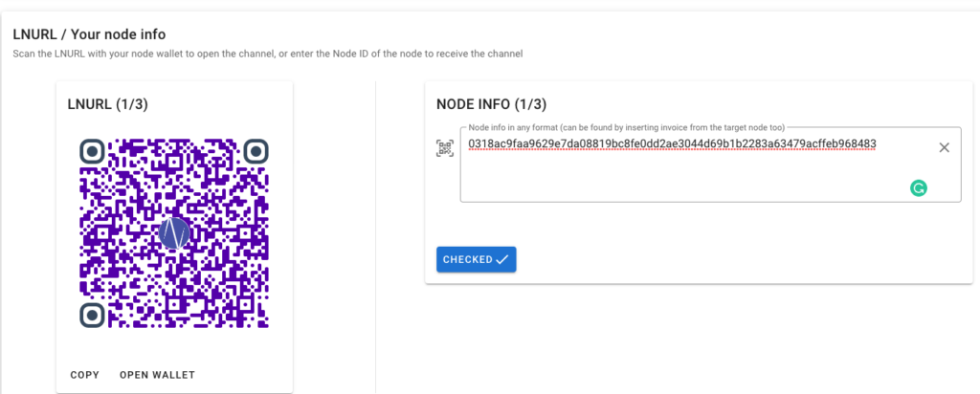Viewport: 980px width, 394px height.
Task: Click the QR code's lower-left finder marker
Action: tap(92, 315)
